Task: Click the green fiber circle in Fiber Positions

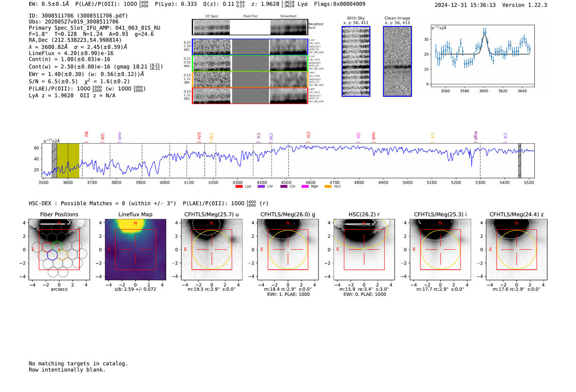Action: pyautogui.click(x=57, y=246)
